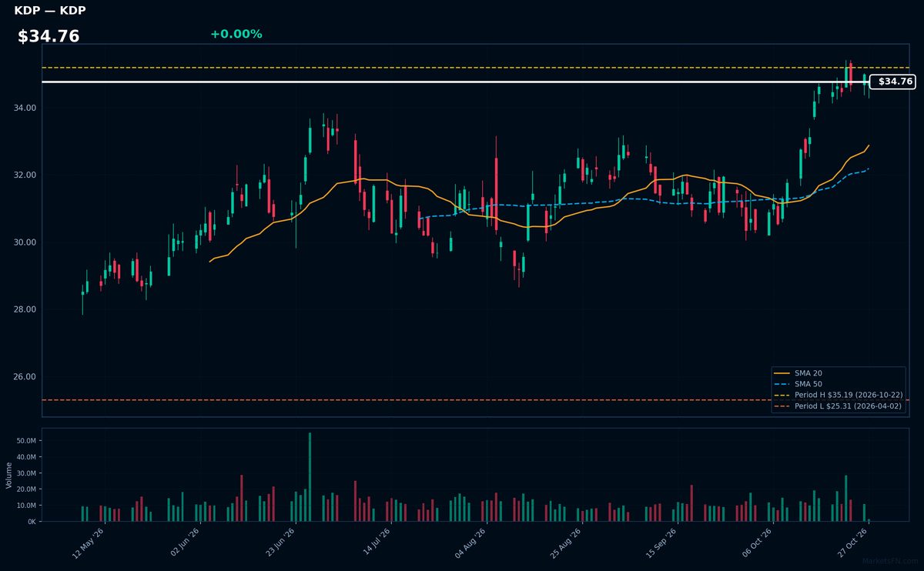Viewport: 924px width, 571px height.
Task: Click Period L $25.31 legend entry
Action: (839, 406)
